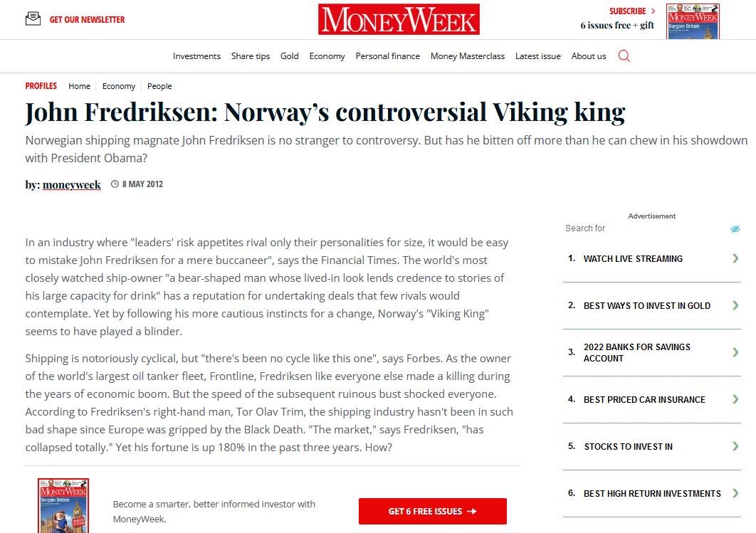
Task: Open the search magnifier icon
Action: tap(624, 56)
